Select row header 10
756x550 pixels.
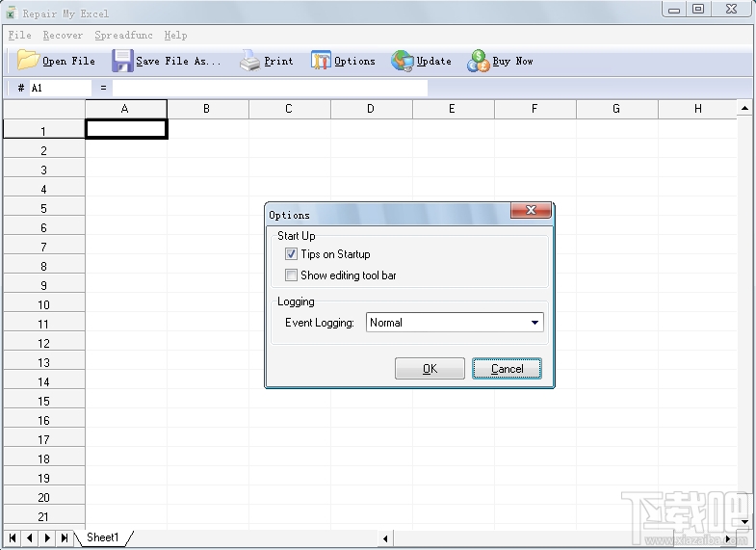tap(44, 302)
